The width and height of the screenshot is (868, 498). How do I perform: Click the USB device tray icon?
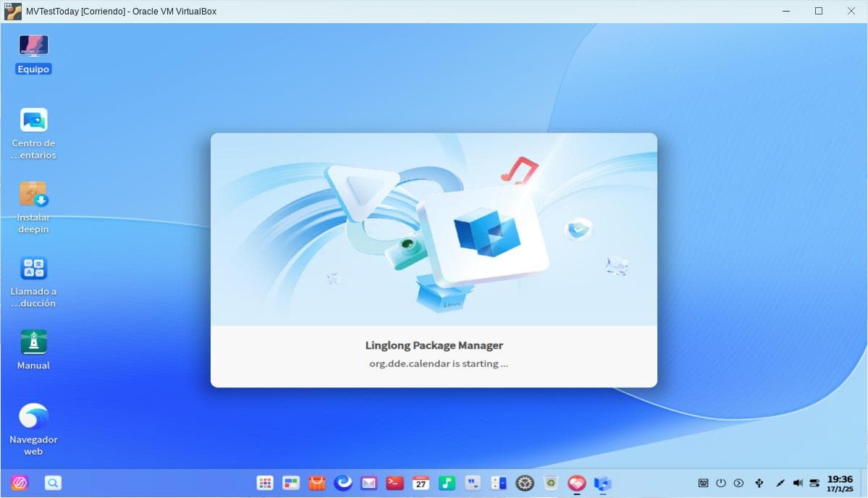759,483
